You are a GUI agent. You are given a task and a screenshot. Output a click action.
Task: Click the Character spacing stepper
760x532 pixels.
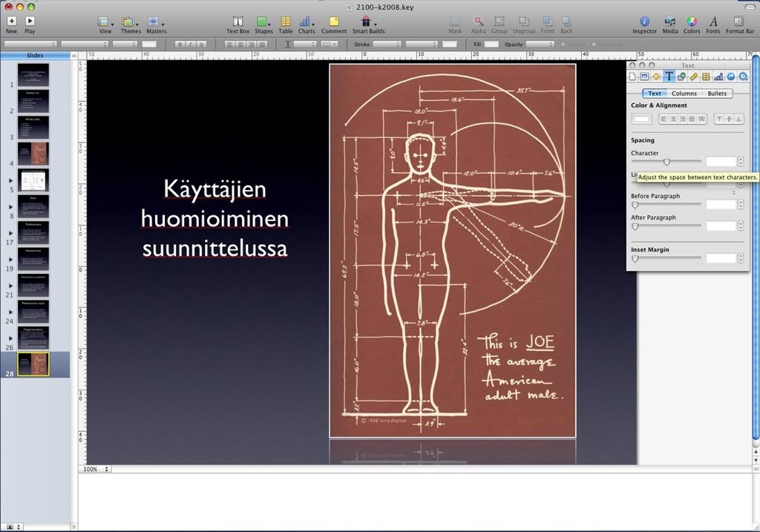741,161
